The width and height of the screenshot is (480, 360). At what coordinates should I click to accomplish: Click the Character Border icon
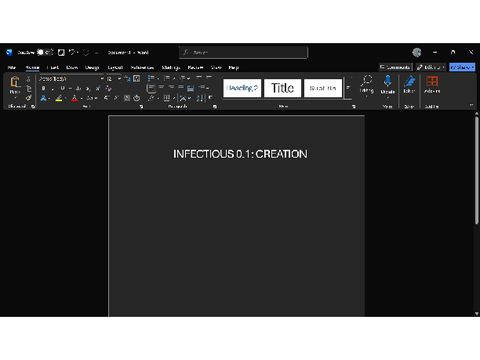tap(137, 79)
